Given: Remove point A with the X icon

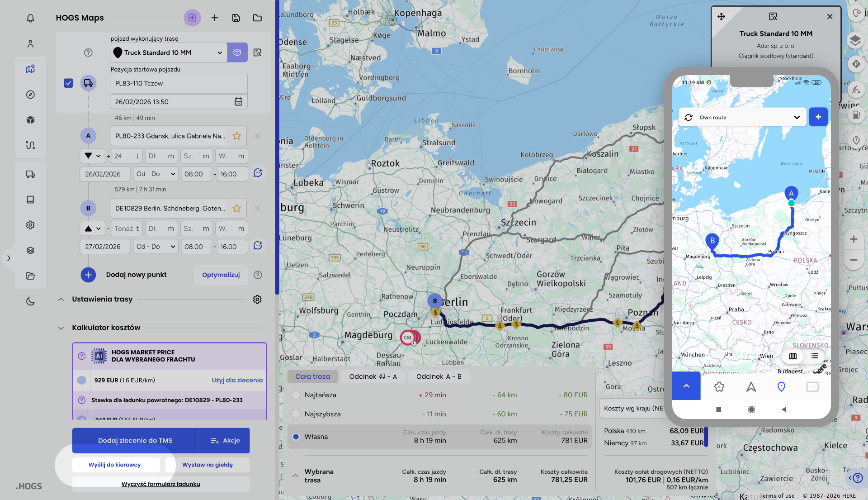Looking at the screenshot, I should coord(257,136).
